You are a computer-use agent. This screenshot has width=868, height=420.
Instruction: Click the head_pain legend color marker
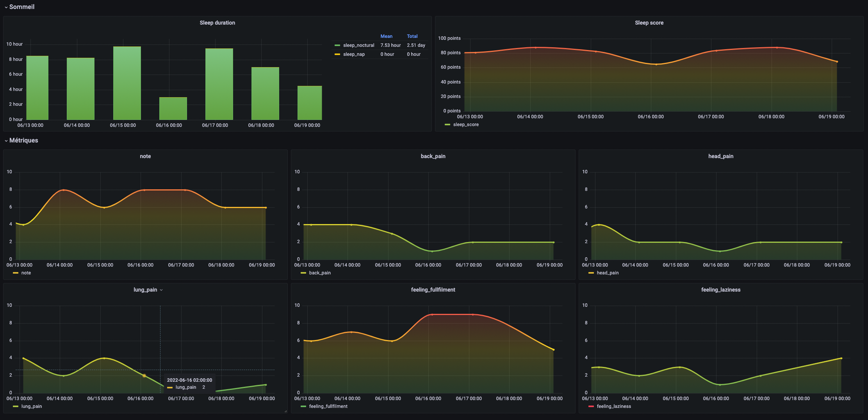591,273
